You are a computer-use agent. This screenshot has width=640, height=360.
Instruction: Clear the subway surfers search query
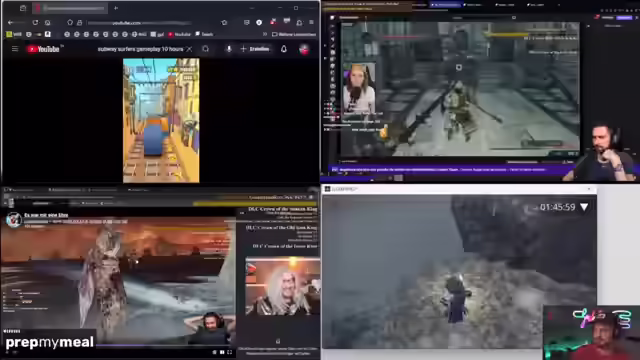[x=189, y=49]
